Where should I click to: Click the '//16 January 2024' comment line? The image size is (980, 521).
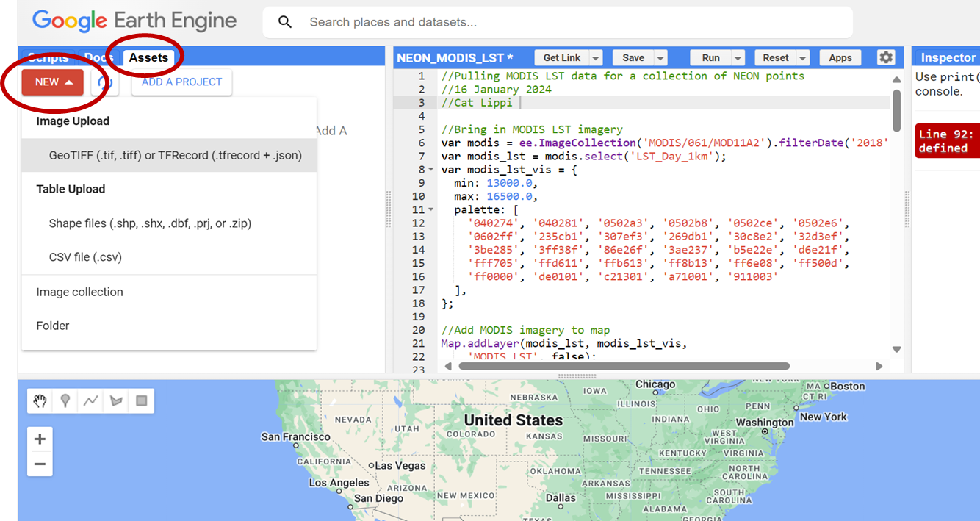(x=497, y=90)
